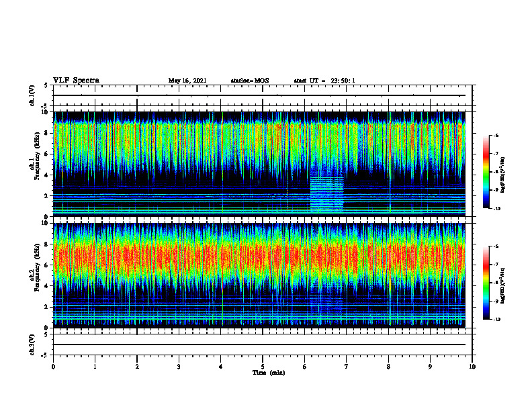Click the '-10' tick on ch.2 color bar
This screenshot has width=532, height=411.
pos(497,320)
